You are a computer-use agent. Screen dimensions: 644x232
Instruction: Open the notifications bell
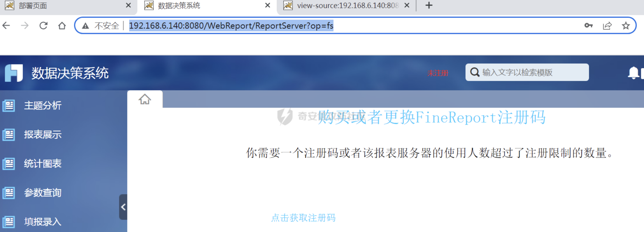pos(633,73)
